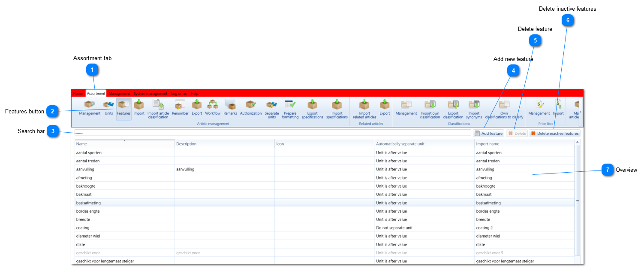Click the Authorization icon
Screen dimensions: 644x268
pyautogui.click(x=251, y=108)
